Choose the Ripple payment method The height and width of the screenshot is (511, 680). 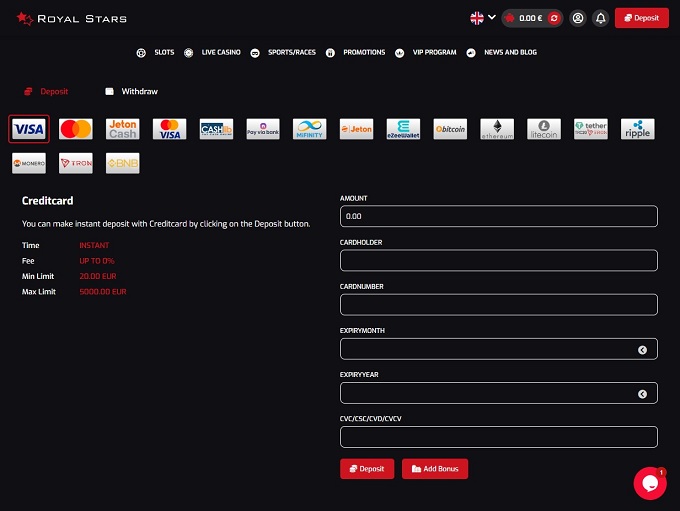(x=637, y=129)
